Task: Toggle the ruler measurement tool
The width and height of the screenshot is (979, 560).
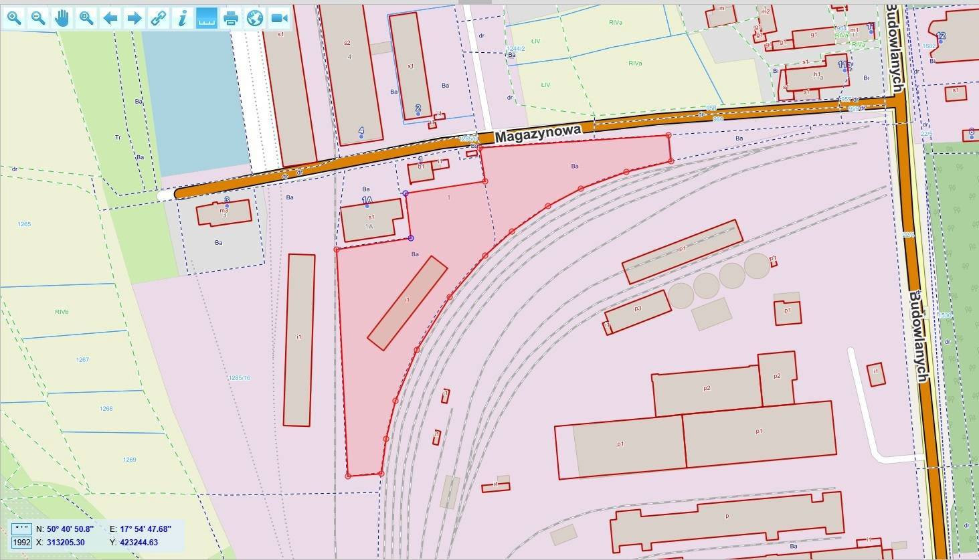Action: [x=207, y=18]
